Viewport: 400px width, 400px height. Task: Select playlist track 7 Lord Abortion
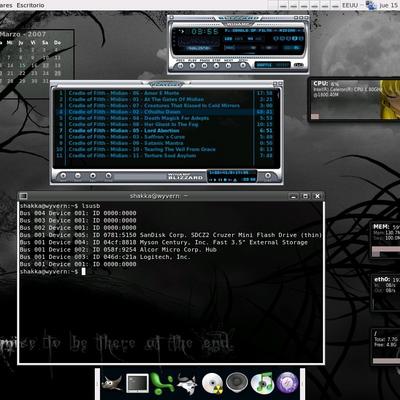165,131
